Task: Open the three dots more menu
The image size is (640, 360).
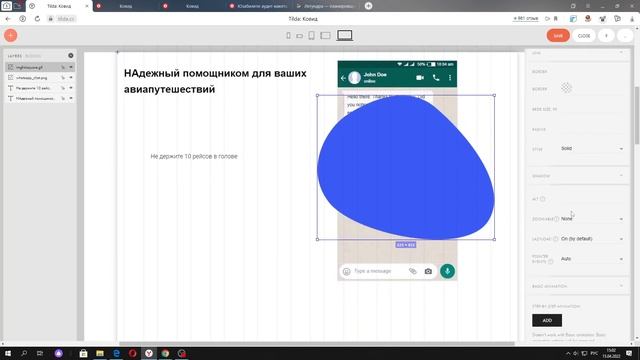Action: click(625, 36)
